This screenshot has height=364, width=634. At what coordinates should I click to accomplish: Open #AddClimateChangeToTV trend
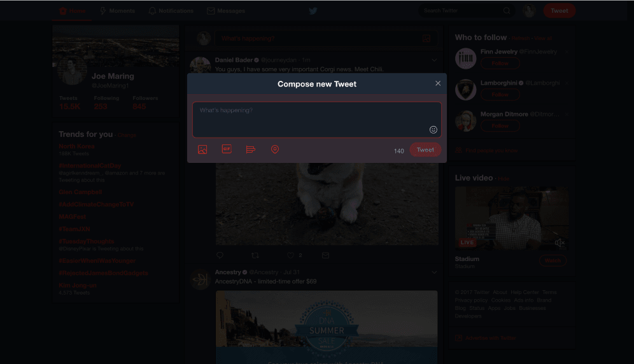(96, 205)
